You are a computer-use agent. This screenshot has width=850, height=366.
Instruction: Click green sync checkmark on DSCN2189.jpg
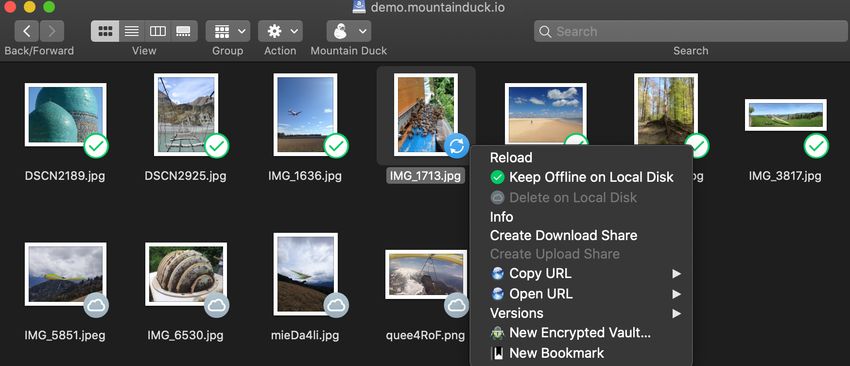coord(96,146)
